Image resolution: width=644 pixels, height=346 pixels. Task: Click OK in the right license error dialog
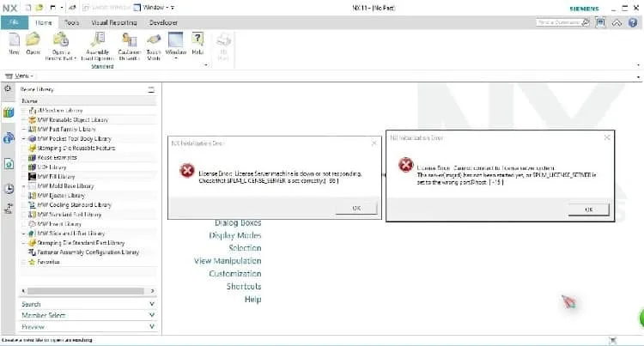pos(588,209)
